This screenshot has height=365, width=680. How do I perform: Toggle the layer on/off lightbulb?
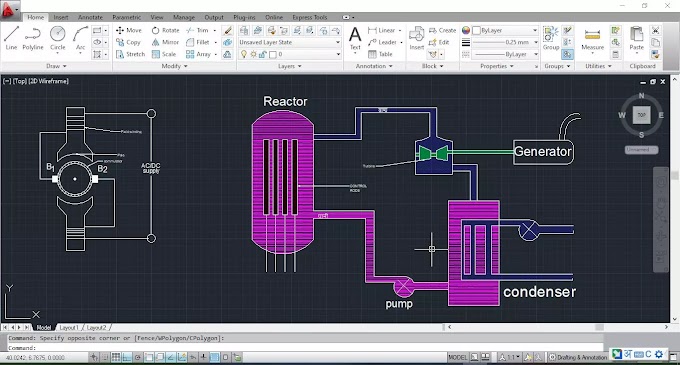click(x=244, y=54)
